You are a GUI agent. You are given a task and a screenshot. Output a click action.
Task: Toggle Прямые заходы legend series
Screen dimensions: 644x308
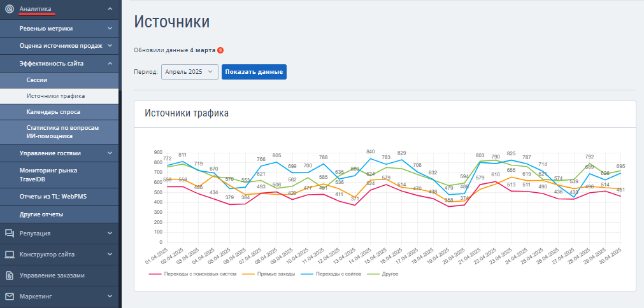[x=269, y=274]
